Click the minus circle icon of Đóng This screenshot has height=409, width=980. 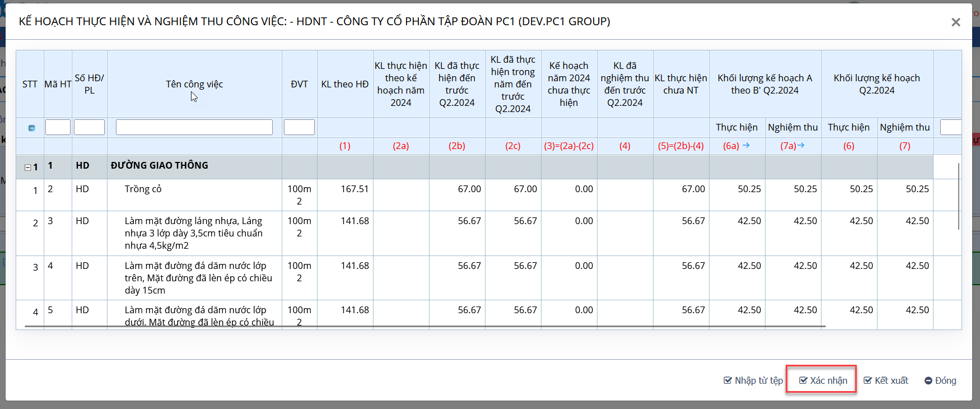(928, 380)
